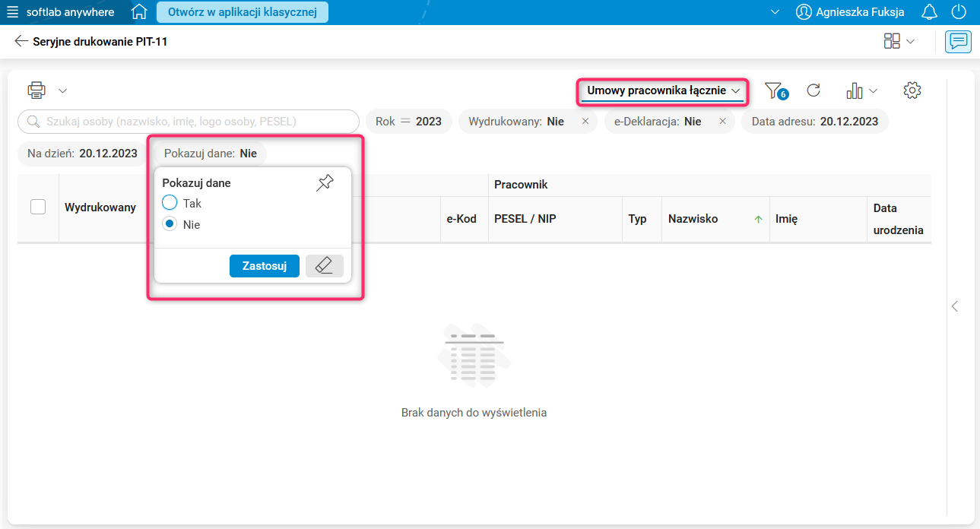The height and width of the screenshot is (529, 980).
Task: Expand chevron next to chart icon
Action: pyautogui.click(x=873, y=91)
